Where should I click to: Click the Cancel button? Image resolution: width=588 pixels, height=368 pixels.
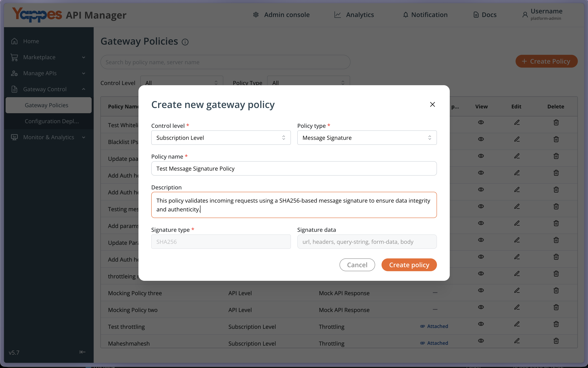[357, 265]
